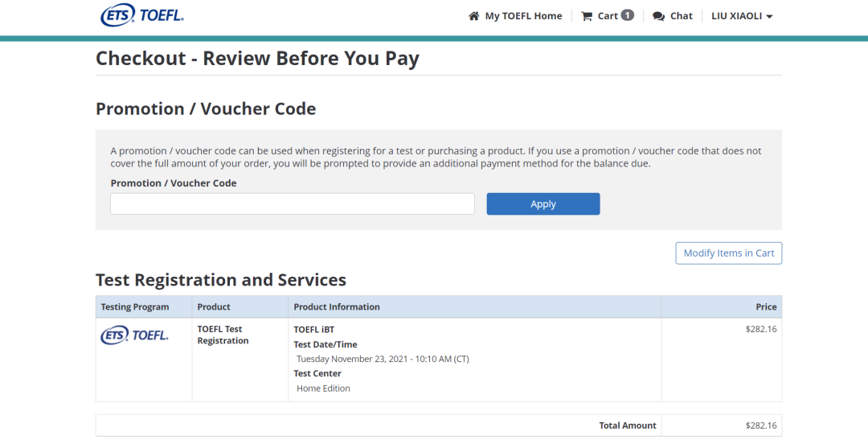Click the Promotion / Voucher Code field label
868x444 pixels.
174,183
